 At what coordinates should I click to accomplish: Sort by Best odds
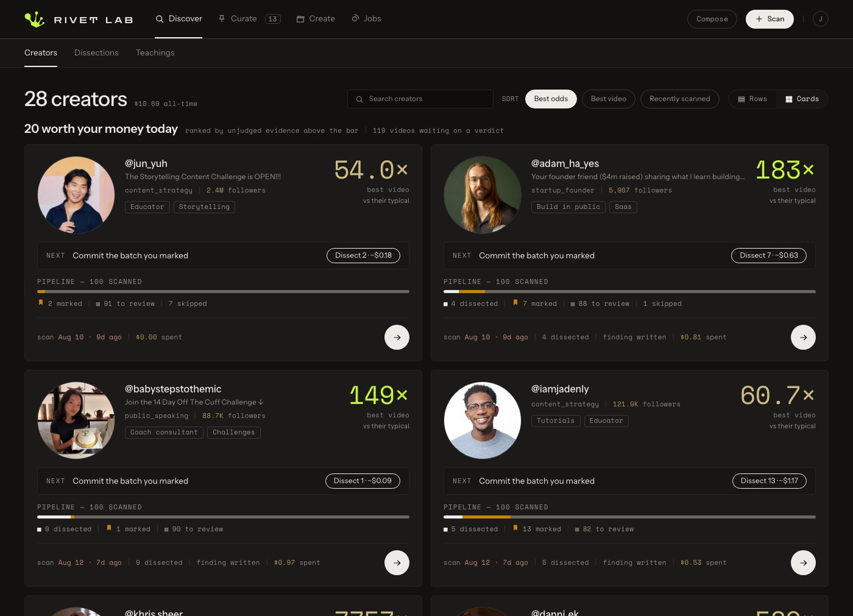[x=551, y=99]
